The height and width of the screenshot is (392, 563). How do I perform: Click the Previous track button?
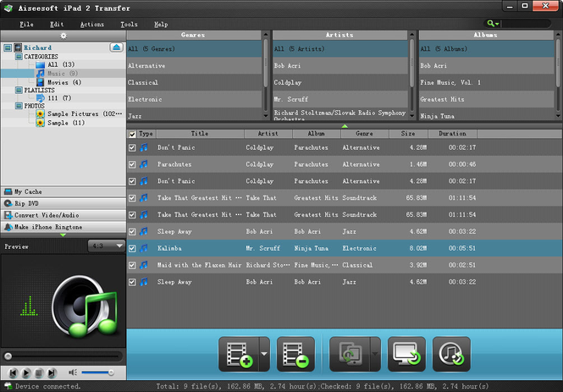tap(13, 373)
